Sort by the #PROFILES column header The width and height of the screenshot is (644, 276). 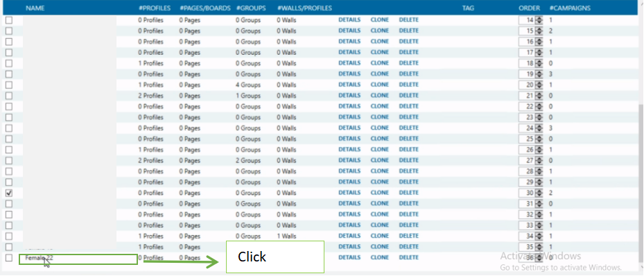pyautogui.click(x=155, y=8)
